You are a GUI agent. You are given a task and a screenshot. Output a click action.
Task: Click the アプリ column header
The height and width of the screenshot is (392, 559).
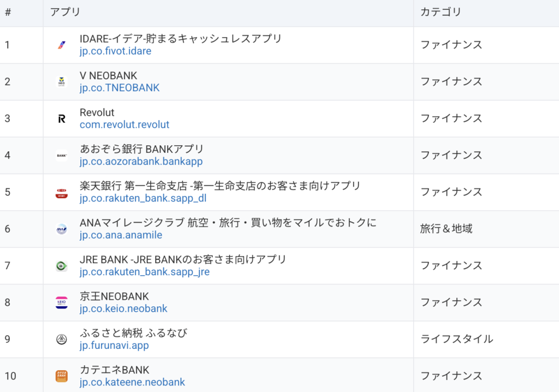click(x=65, y=13)
